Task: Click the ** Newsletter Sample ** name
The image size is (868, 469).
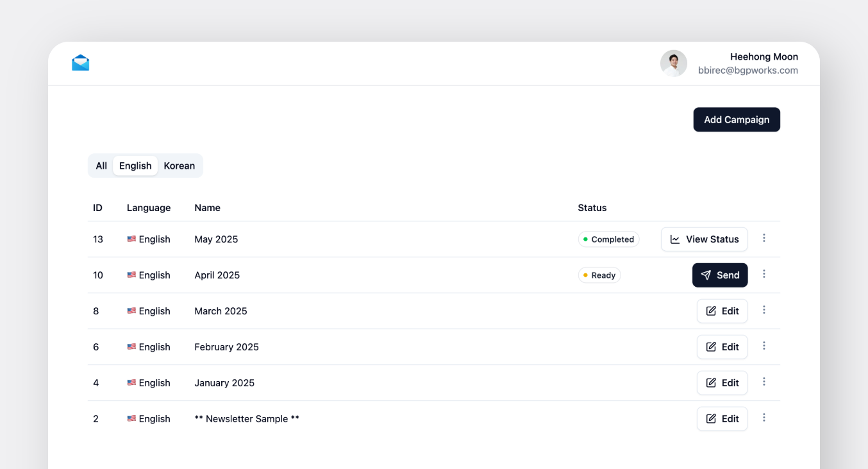Action: (247, 419)
